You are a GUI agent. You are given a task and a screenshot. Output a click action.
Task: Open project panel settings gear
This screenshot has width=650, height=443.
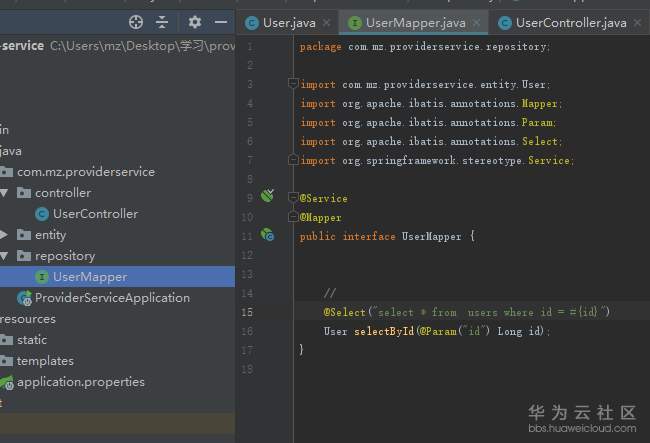pyautogui.click(x=195, y=22)
